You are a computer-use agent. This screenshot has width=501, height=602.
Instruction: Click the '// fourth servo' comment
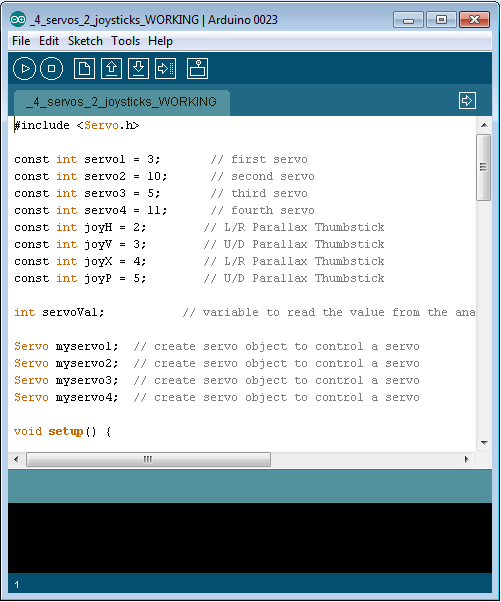(x=263, y=210)
